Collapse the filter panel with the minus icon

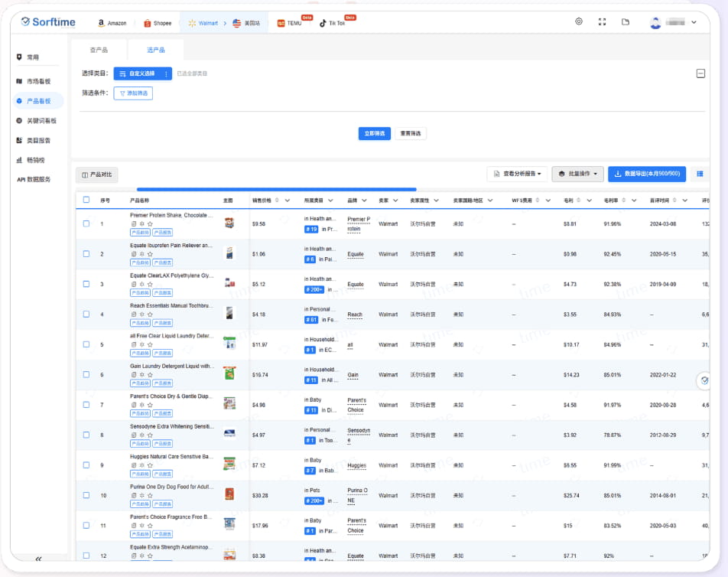(700, 73)
